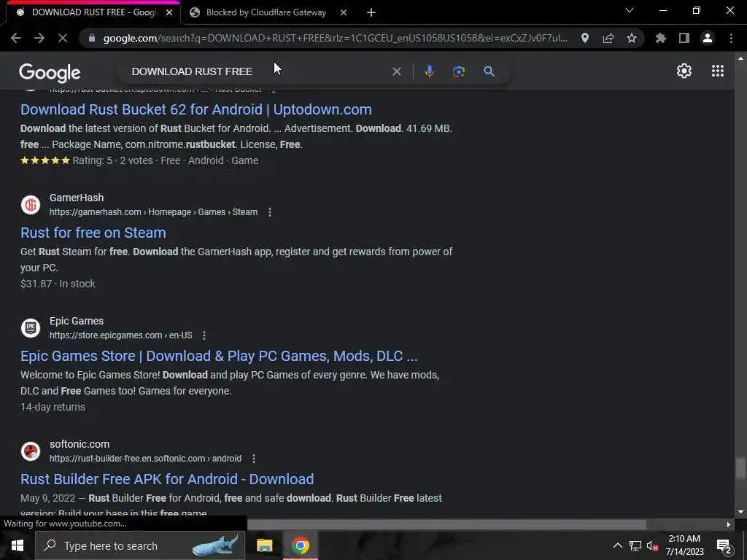
Task: Start voice search with the microphone
Action: point(429,71)
